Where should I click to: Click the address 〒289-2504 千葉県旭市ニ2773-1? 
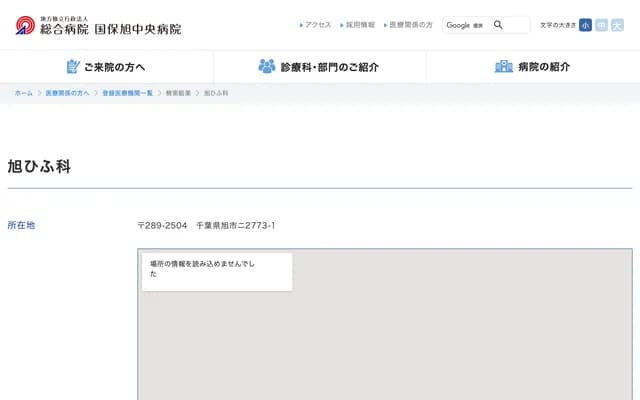pos(206,225)
